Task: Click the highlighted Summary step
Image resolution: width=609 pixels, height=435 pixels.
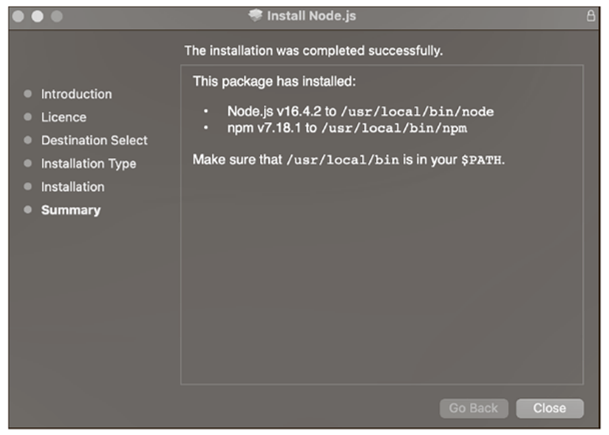Action: [70, 210]
